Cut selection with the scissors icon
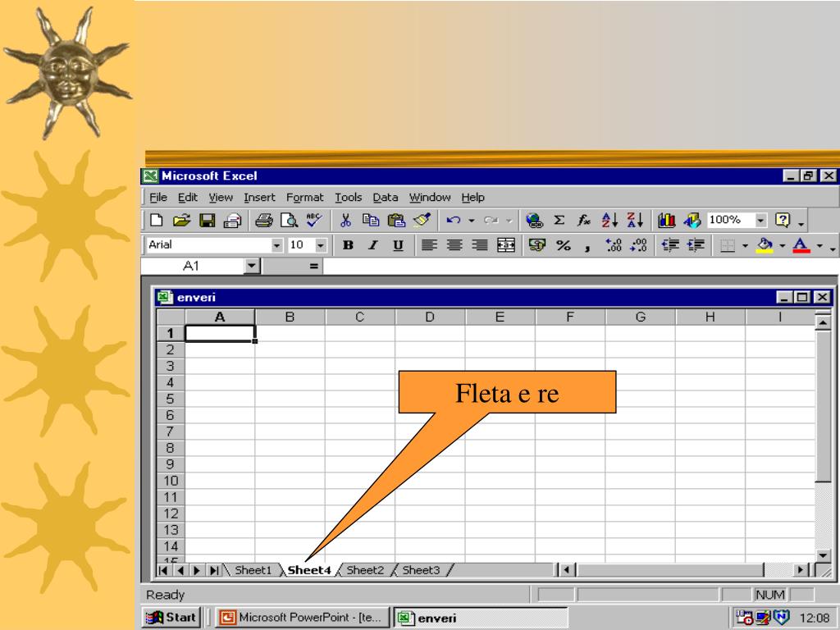The height and width of the screenshot is (630, 840). [x=345, y=220]
